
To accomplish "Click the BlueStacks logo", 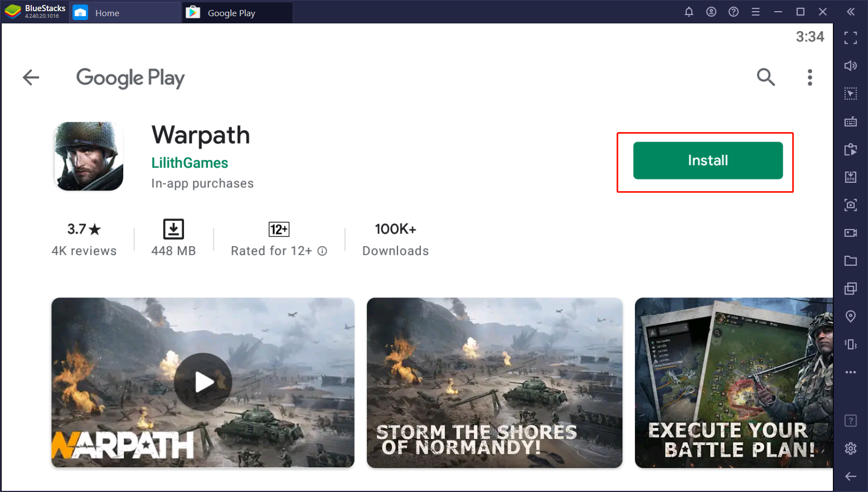I will [x=13, y=12].
